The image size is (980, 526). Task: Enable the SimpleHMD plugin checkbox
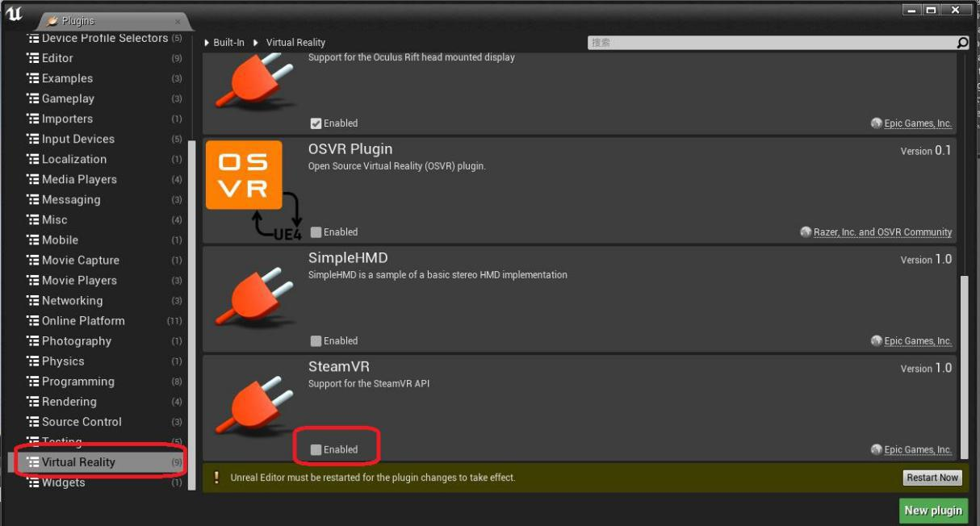316,341
